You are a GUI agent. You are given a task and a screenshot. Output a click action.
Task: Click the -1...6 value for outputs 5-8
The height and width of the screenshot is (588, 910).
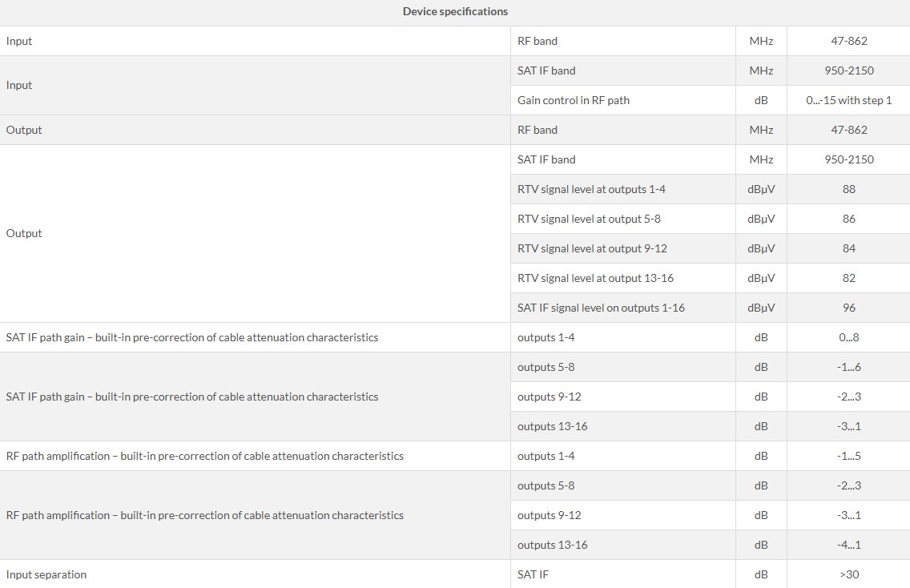tap(848, 367)
